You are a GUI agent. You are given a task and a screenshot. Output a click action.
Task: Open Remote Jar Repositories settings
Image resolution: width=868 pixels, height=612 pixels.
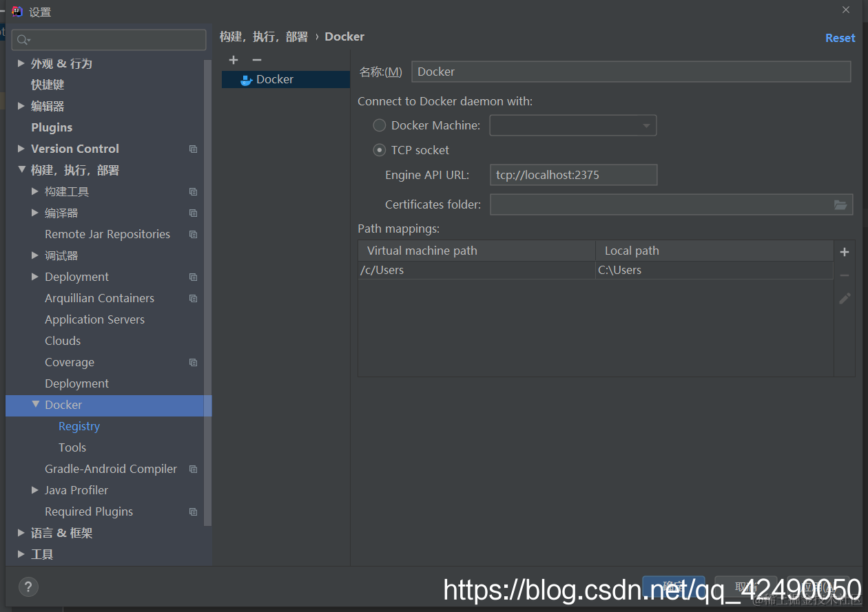click(x=107, y=234)
